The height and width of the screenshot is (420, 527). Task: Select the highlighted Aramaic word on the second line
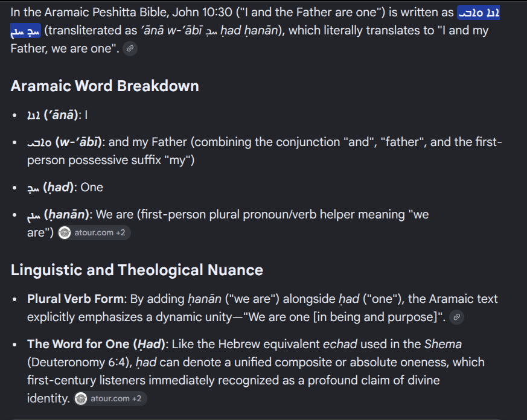click(x=25, y=31)
